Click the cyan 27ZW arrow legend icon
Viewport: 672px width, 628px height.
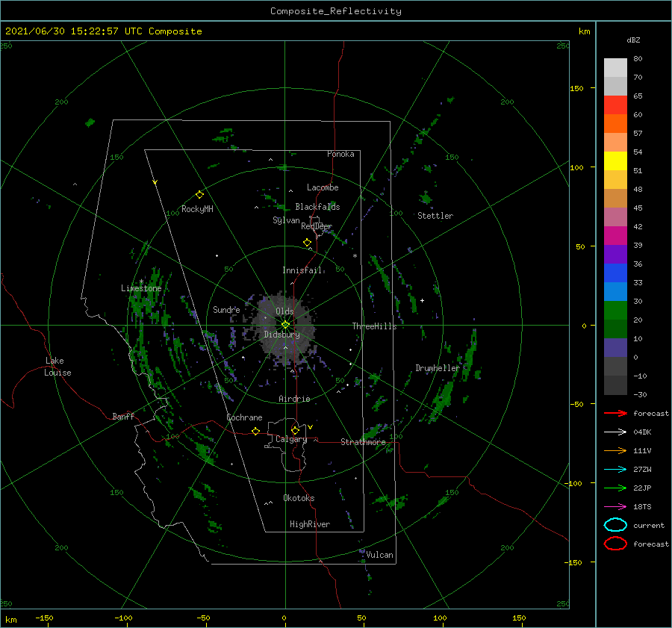[x=615, y=470]
